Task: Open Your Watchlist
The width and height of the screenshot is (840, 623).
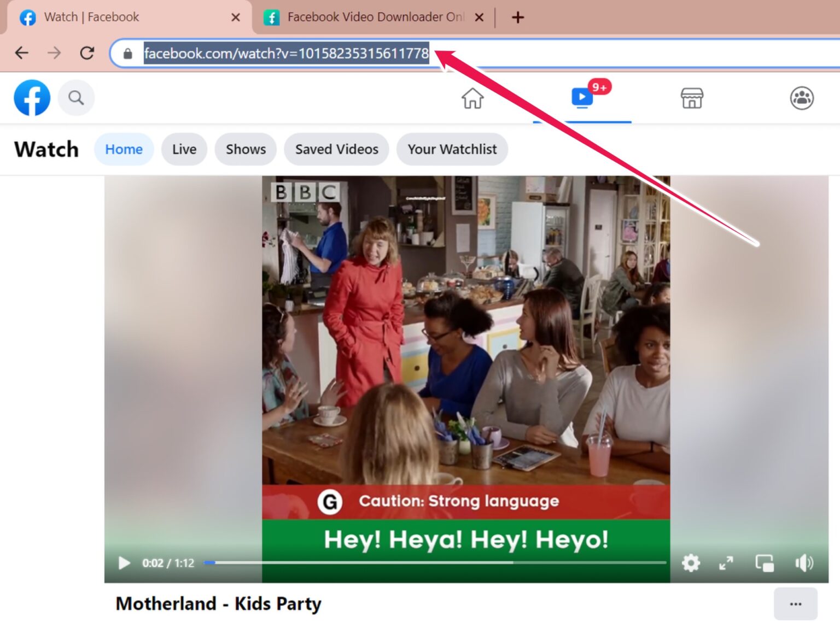Action: (452, 149)
